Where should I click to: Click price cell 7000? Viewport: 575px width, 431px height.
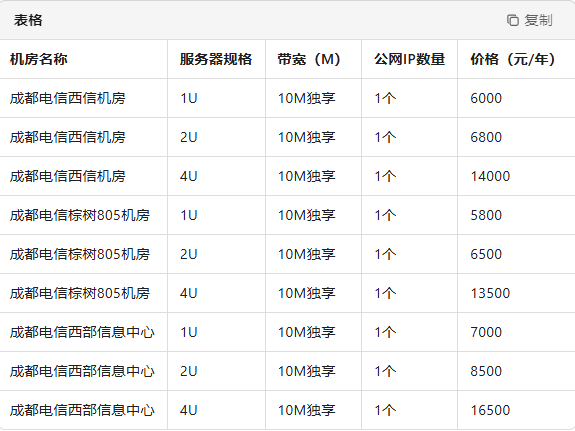tap(486, 332)
